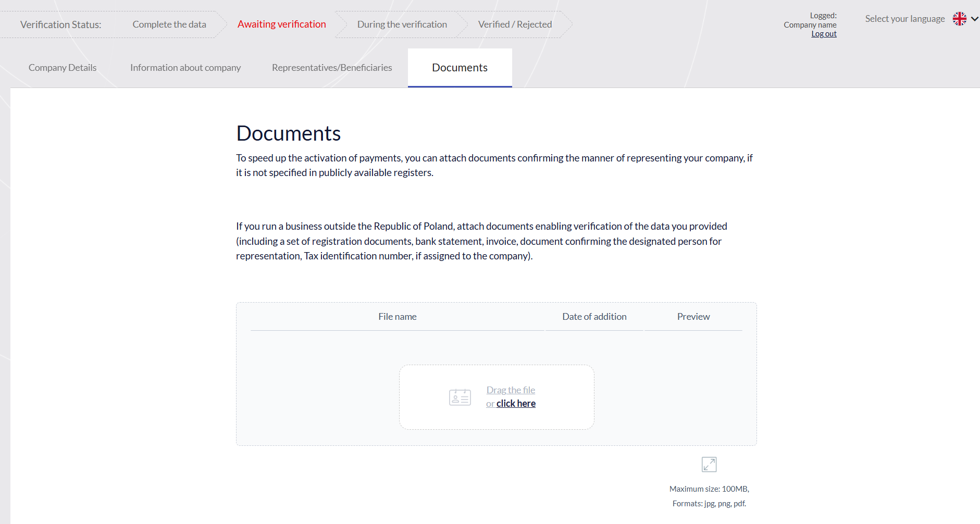This screenshot has height=524, width=980.
Task: Click the Date of addition column header
Action: point(594,317)
